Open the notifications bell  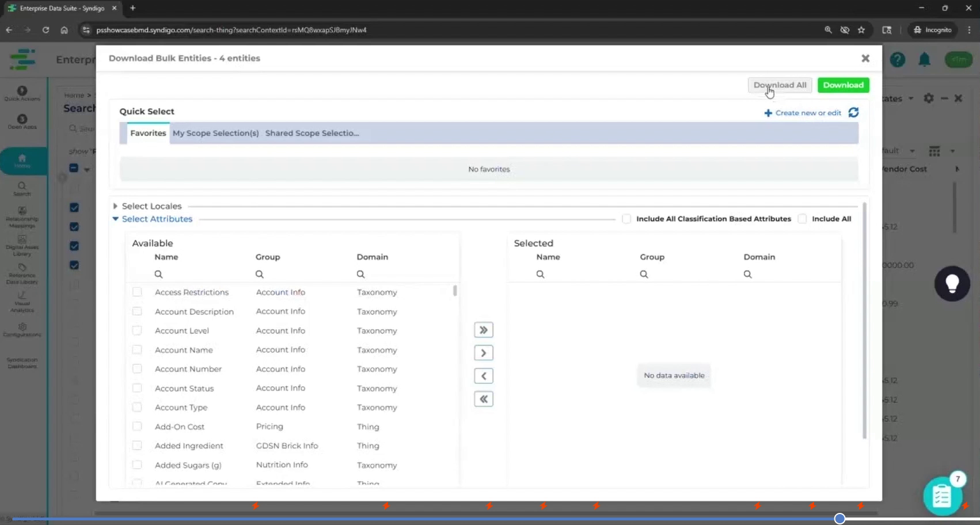[925, 59]
